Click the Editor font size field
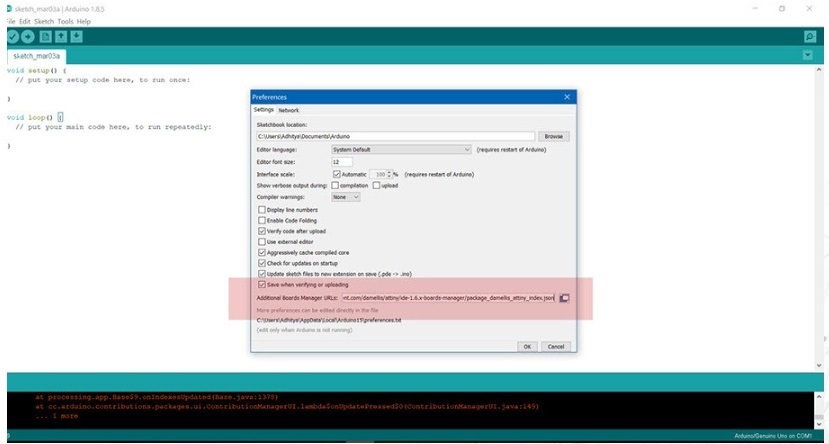Image resolution: width=829 pixels, height=444 pixels. point(342,162)
